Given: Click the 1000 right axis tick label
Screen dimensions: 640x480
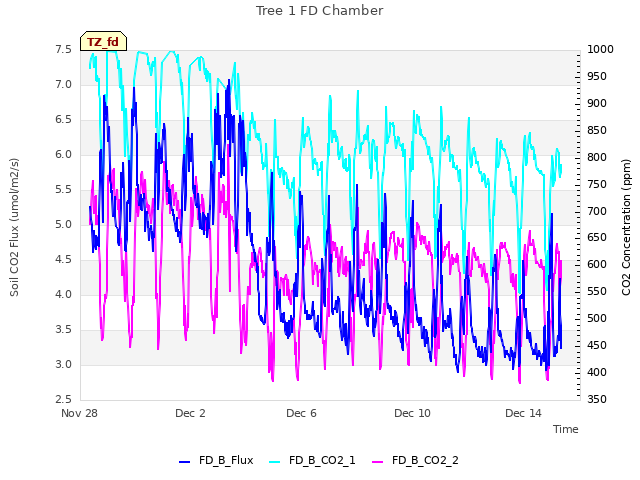Looking at the screenshot, I should pos(600,49).
